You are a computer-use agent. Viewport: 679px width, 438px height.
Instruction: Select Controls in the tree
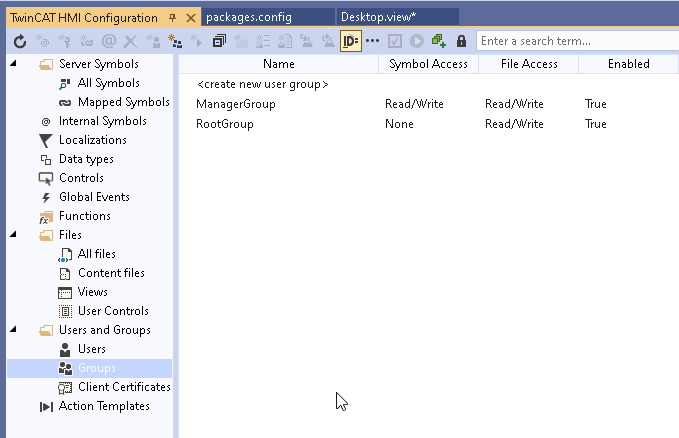click(81, 178)
